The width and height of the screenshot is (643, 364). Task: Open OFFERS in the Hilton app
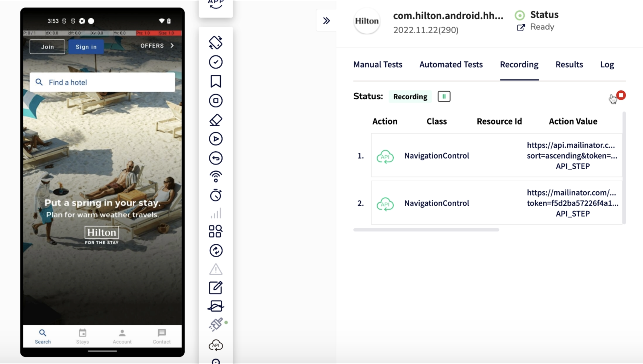click(x=157, y=46)
